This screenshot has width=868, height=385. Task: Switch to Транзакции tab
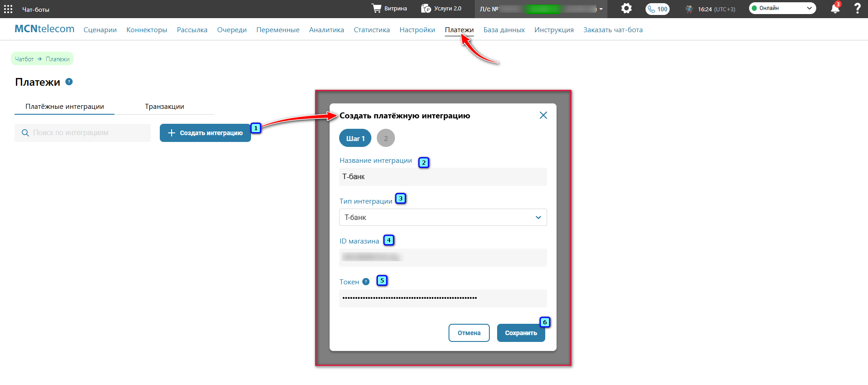[164, 107]
